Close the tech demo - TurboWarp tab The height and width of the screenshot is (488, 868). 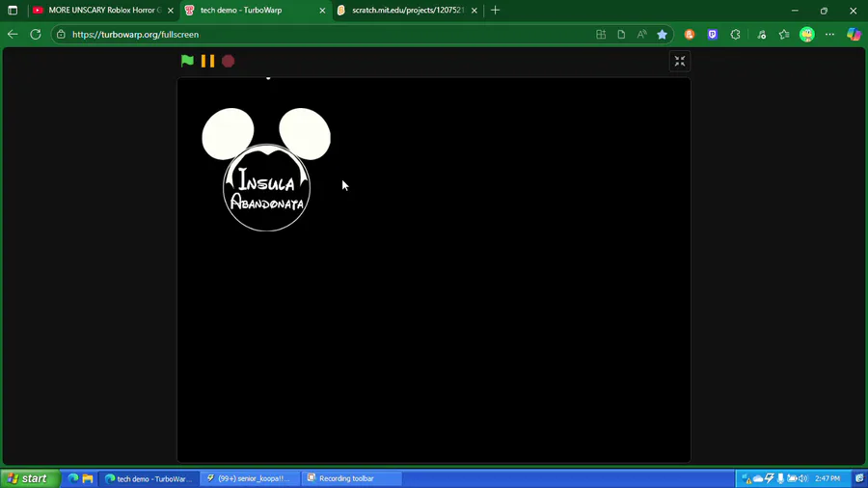(322, 11)
